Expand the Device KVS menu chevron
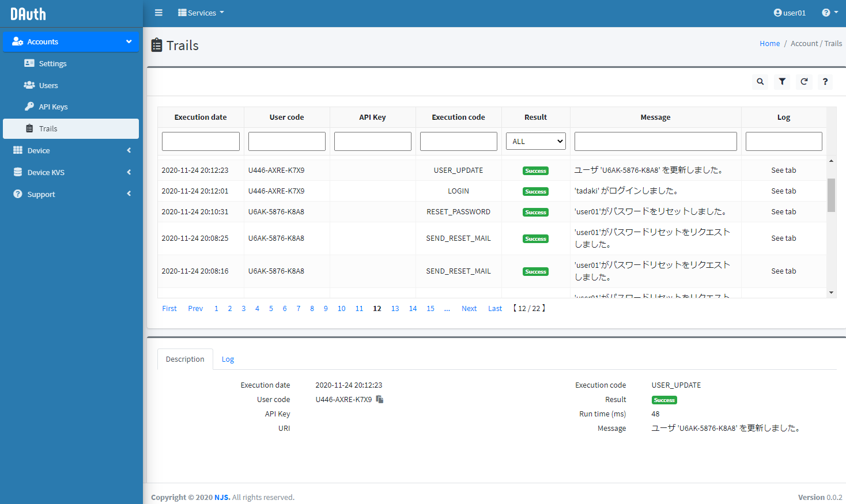The image size is (846, 504). [129, 172]
